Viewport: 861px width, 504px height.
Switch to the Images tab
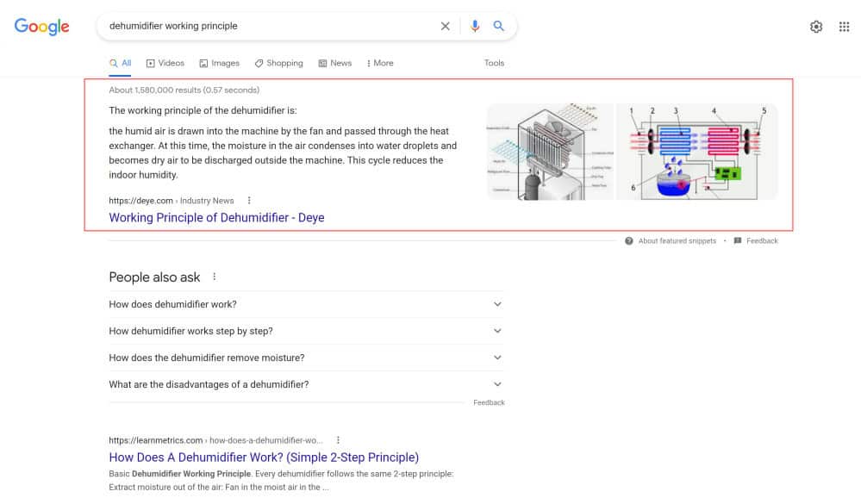pos(219,63)
